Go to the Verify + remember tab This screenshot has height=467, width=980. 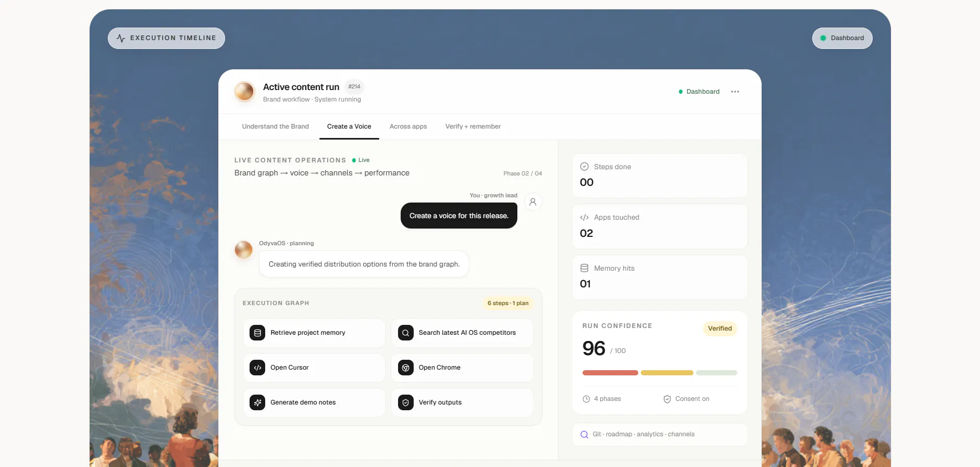473,127
